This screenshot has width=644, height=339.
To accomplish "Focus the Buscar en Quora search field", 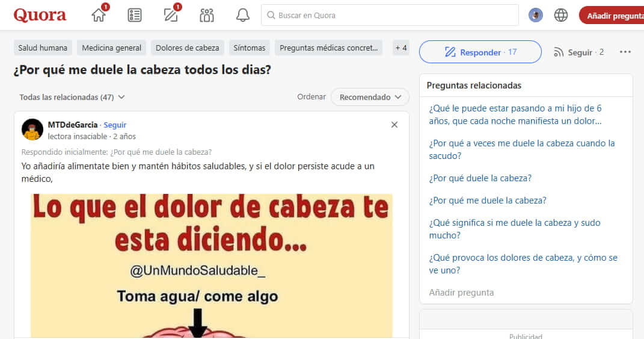I will pos(390,15).
